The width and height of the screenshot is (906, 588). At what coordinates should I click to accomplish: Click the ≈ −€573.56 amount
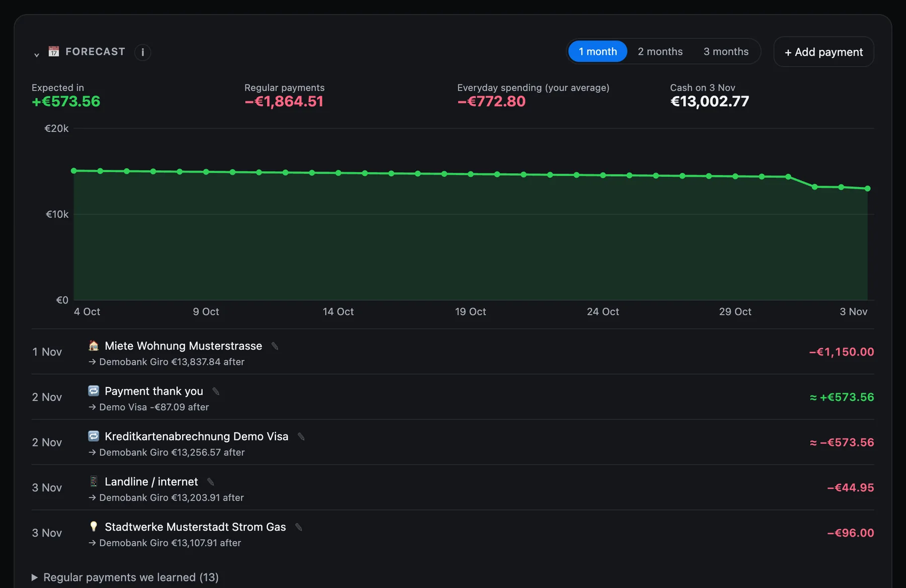point(842,442)
